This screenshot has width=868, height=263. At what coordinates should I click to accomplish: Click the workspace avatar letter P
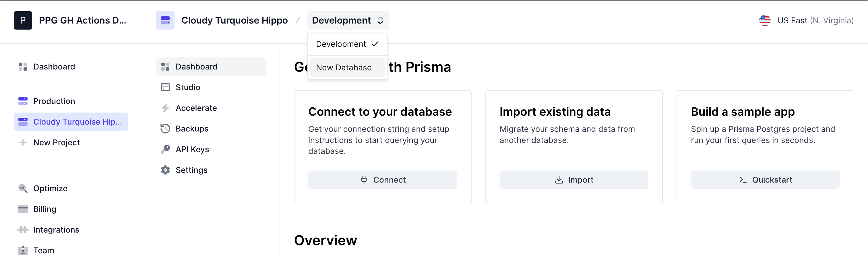point(23,20)
